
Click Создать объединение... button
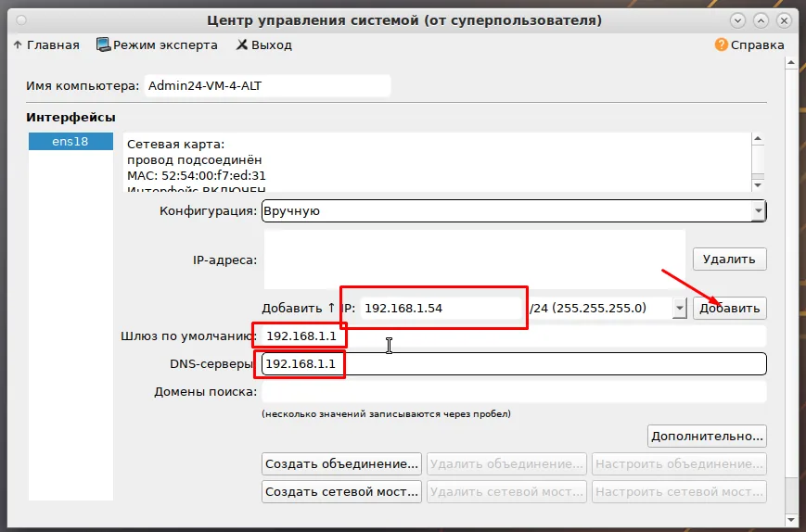(341, 463)
